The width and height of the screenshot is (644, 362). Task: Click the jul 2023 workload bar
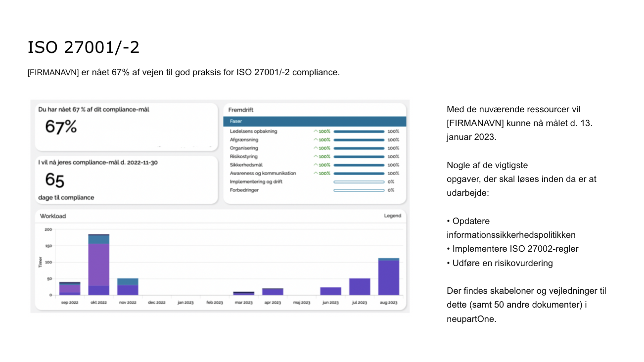(x=360, y=287)
